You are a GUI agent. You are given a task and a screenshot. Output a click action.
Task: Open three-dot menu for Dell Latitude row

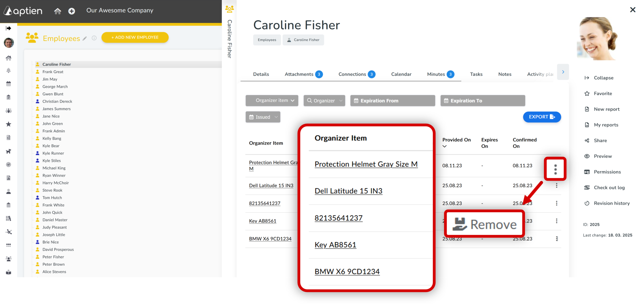[x=556, y=186]
